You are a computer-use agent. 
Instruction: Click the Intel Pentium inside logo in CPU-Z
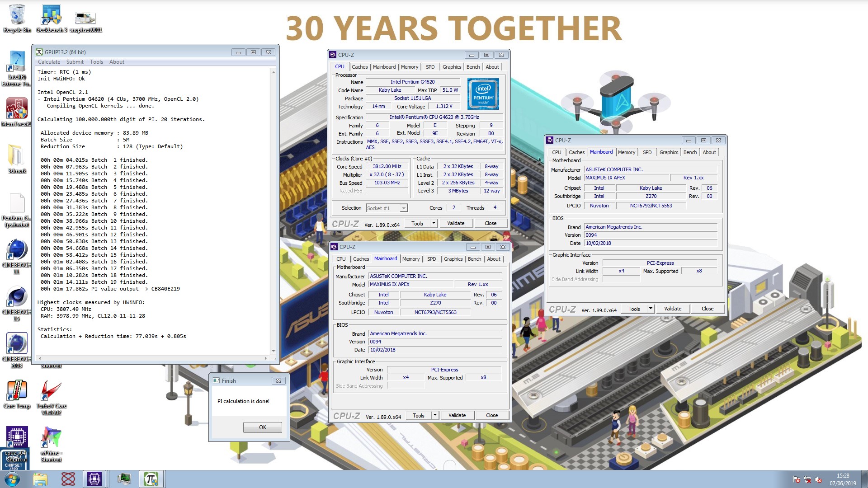point(483,94)
